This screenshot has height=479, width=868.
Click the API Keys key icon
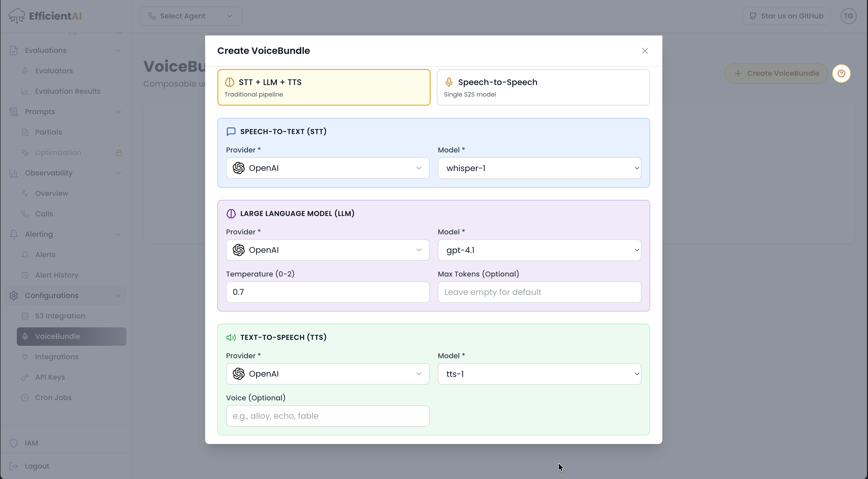[25, 377]
